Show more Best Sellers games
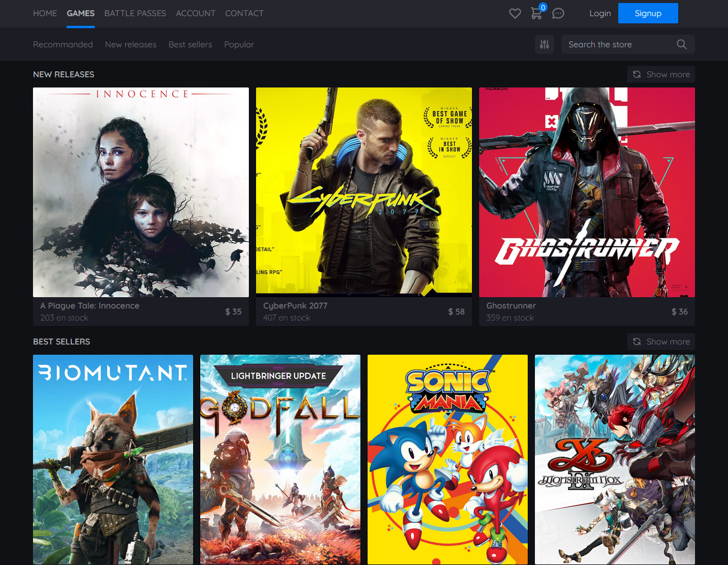 click(x=661, y=342)
